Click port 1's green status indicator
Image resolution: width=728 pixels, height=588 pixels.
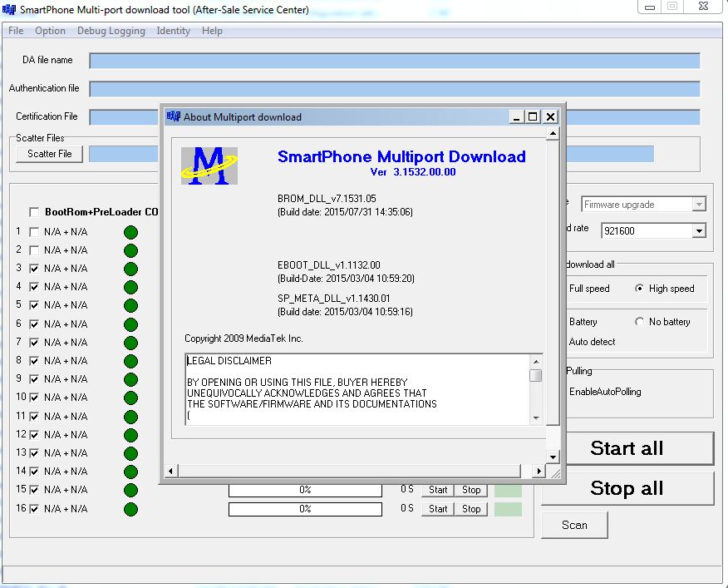(130, 232)
